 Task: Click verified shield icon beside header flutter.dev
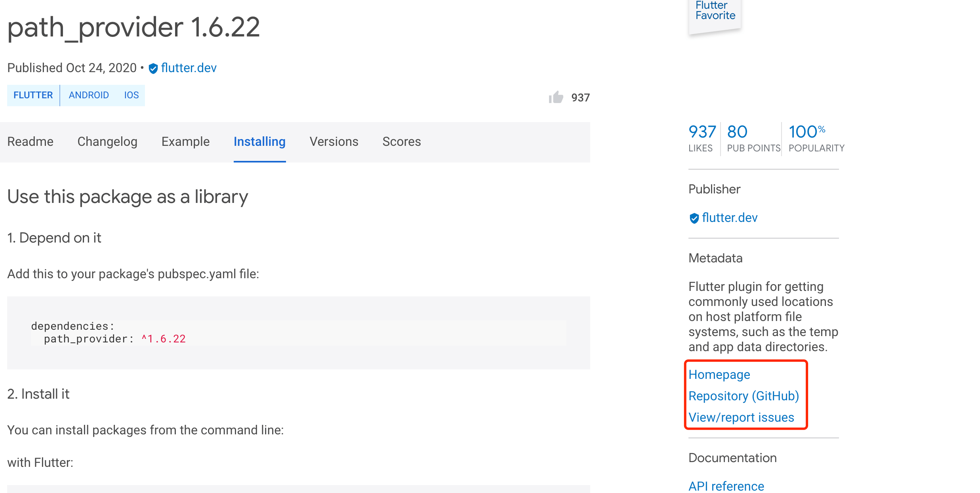[x=153, y=69]
